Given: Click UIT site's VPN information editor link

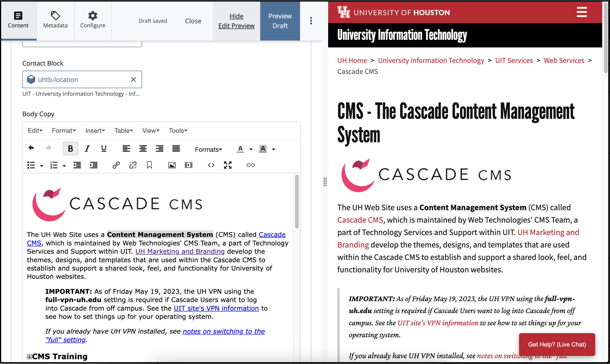Looking at the screenshot, I should [216, 308].
